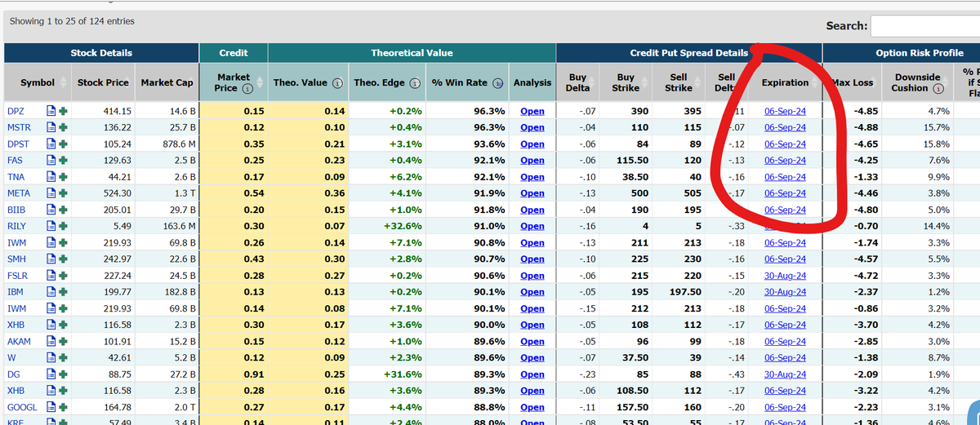Screen dimensions: 980x425
Task: Open the GOOGL ticker symbol link
Action: pyautogui.click(x=22, y=407)
